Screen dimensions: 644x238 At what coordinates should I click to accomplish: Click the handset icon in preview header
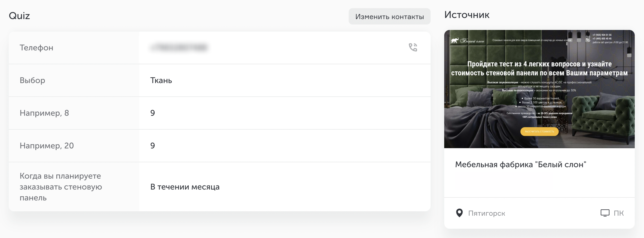[x=588, y=38]
